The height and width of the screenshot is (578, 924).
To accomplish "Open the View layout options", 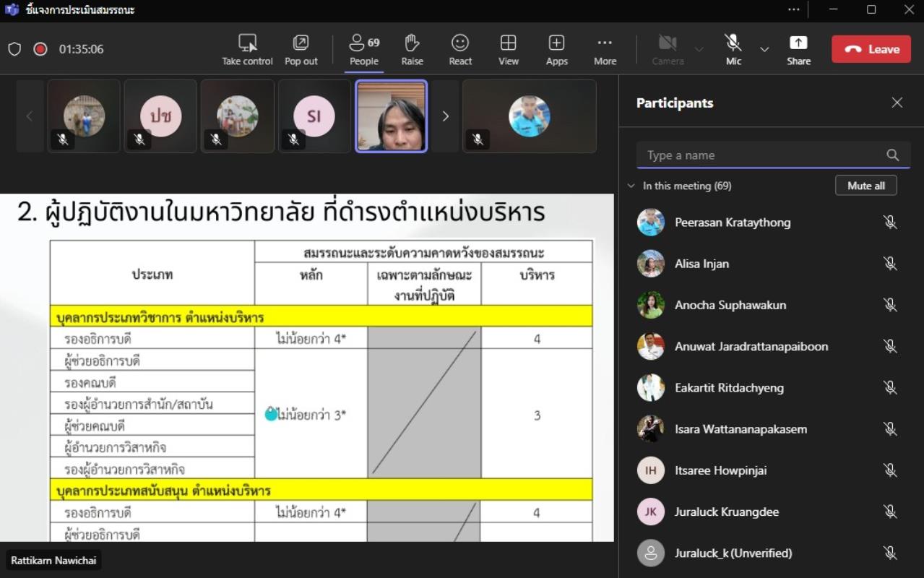I will pyautogui.click(x=508, y=43).
